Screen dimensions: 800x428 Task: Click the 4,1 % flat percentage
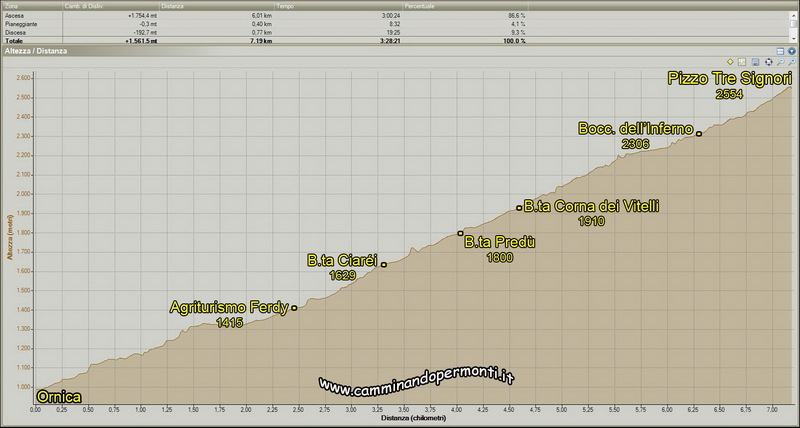[518, 24]
